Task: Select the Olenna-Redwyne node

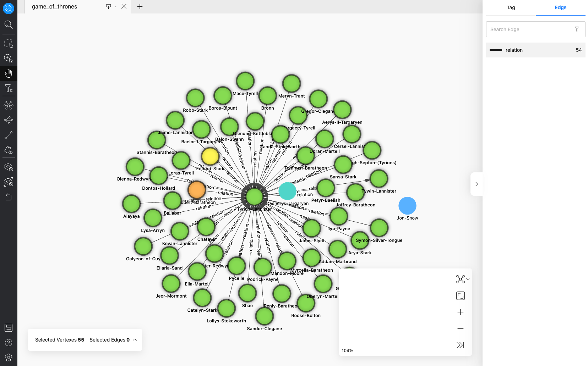Action: click(x=135, y=167)
